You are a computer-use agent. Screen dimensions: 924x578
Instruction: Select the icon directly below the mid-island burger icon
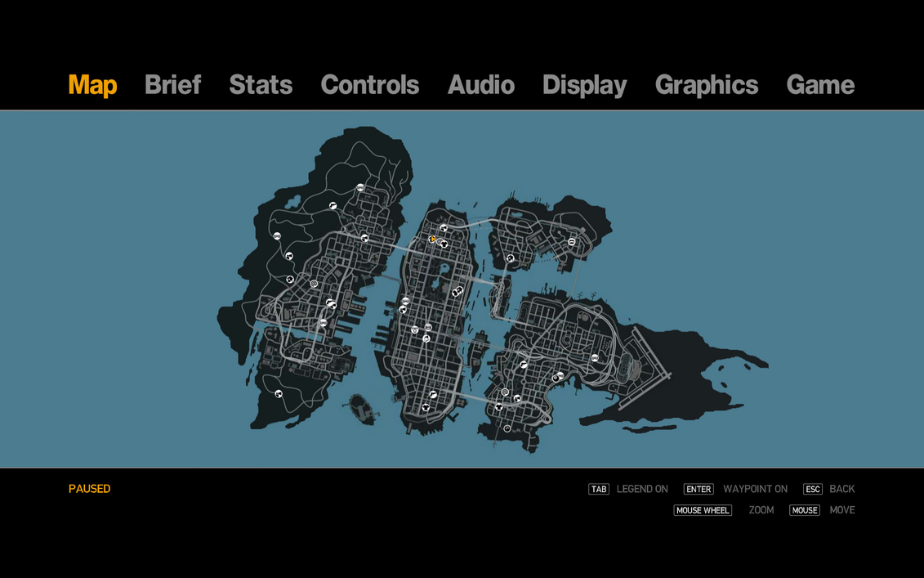[x=426, y=338]
